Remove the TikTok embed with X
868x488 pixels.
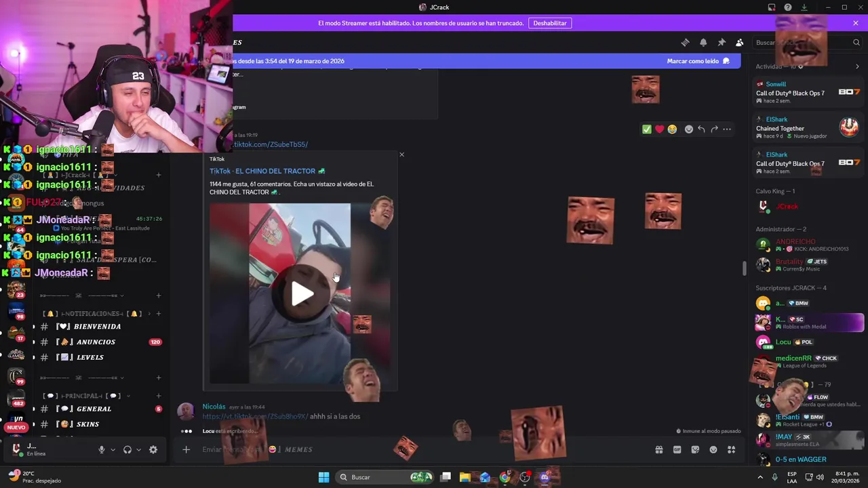pos(401,155)
